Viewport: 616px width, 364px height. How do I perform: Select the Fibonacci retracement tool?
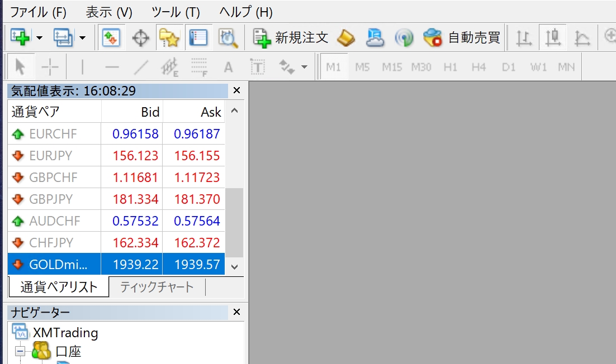click(x=199, y=67)
